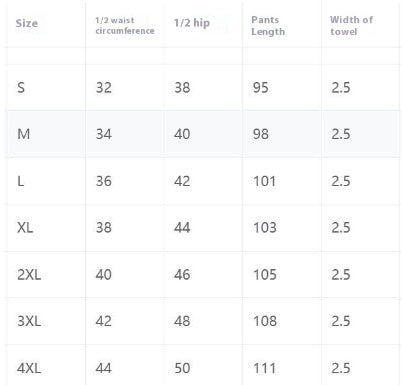Select pants length value 111
Screen dimensions: 402x385
tap(265, 368)
